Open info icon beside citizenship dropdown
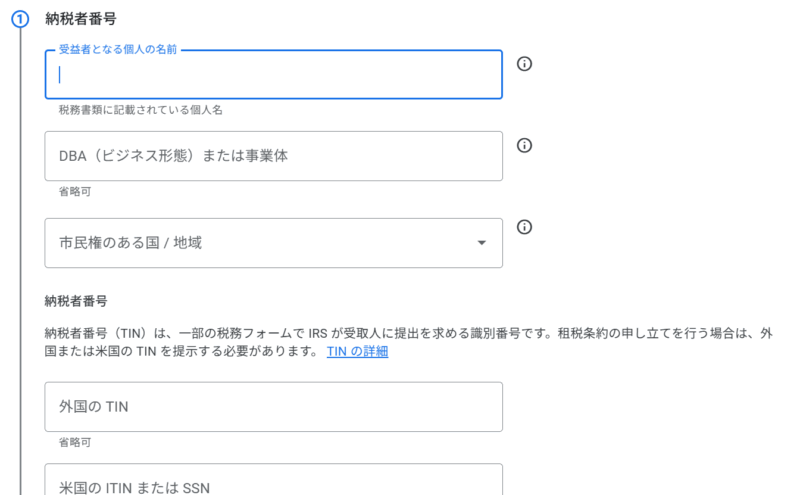Viewport: 800px width, 495px height. tap(524, 226)
